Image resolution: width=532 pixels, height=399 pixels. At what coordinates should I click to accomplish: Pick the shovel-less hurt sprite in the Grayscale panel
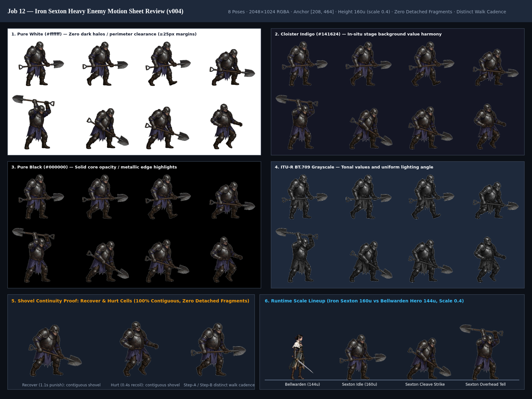click(x=490, y=259)
